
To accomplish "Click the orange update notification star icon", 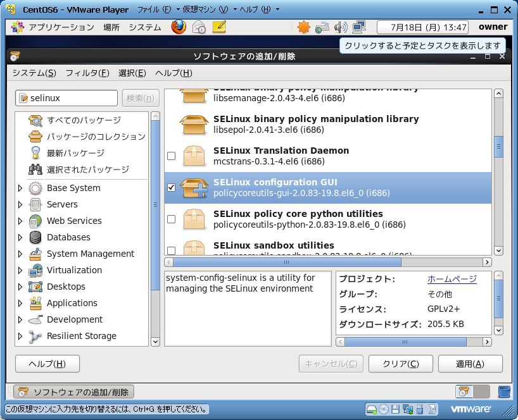I will click(x=303, y=27).
